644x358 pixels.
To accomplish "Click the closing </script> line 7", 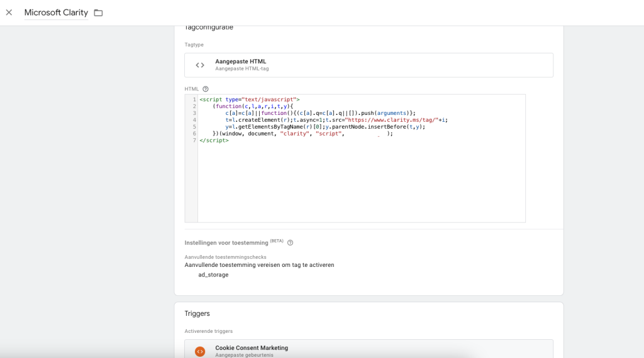I will 214,140.
